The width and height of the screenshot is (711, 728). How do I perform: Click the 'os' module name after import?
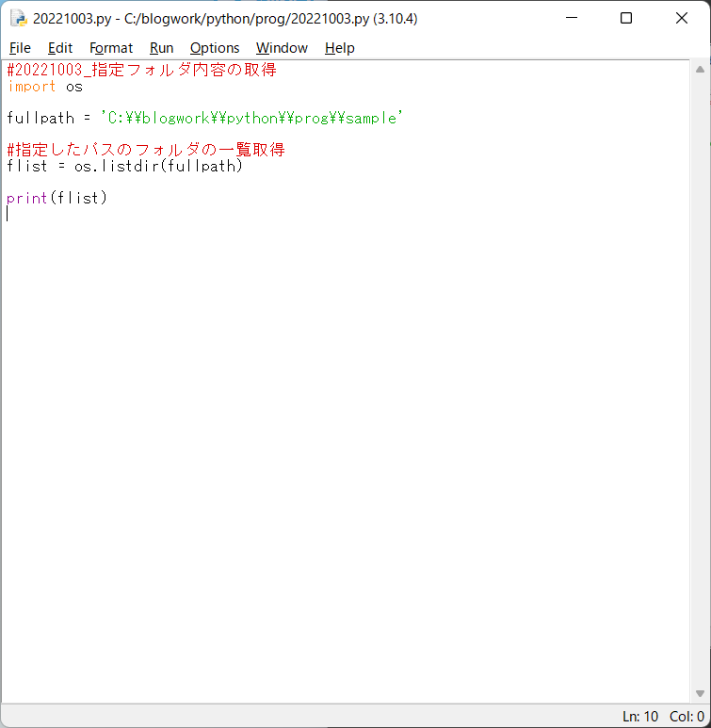[x=74, y=87]
